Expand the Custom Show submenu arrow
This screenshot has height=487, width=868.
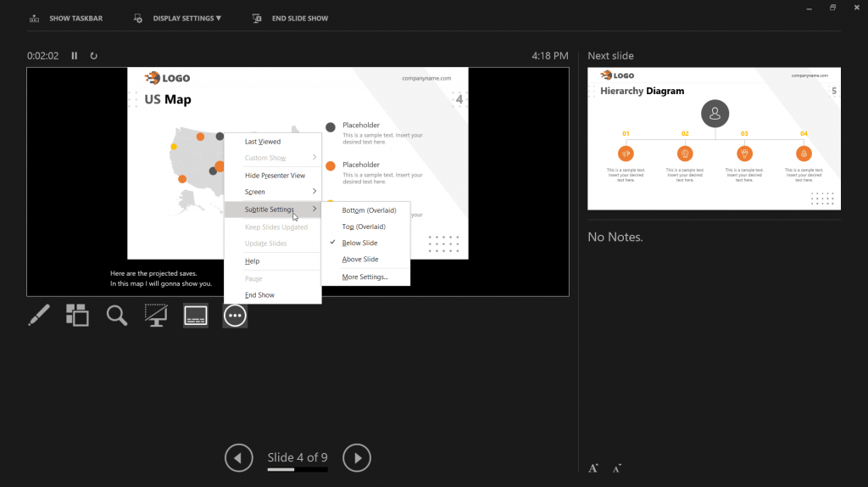point(314,157)
